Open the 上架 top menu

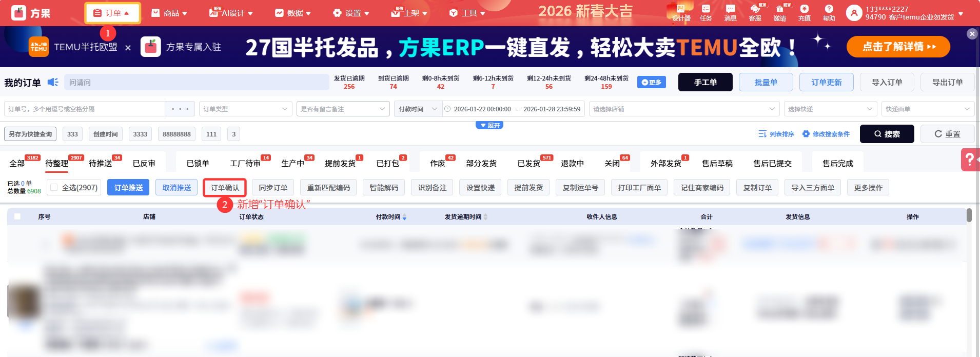[x=409, y=13]
